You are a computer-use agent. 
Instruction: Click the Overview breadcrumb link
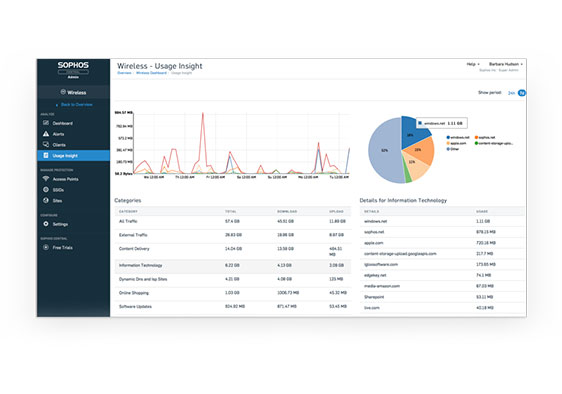pyautogui.click(x=124, y=73)
